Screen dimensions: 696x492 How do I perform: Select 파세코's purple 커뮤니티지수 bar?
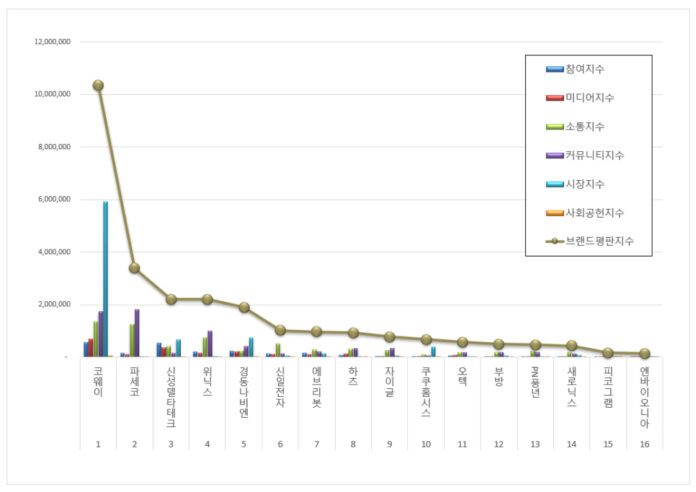[x=137, y=333]
